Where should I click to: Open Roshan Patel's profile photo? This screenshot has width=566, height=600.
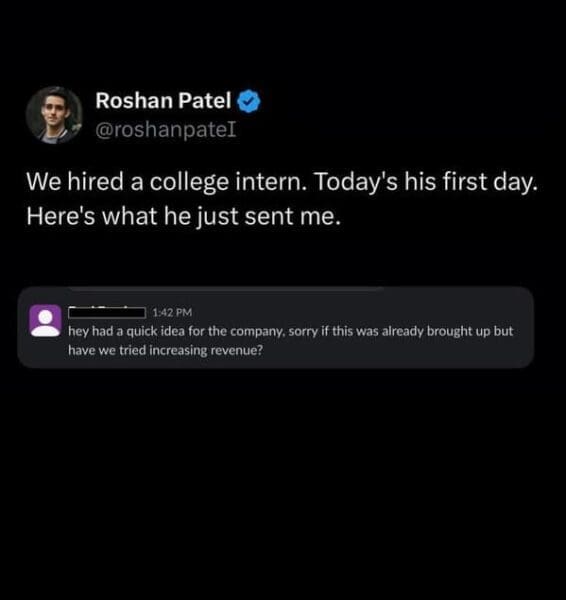click(54, 115)
